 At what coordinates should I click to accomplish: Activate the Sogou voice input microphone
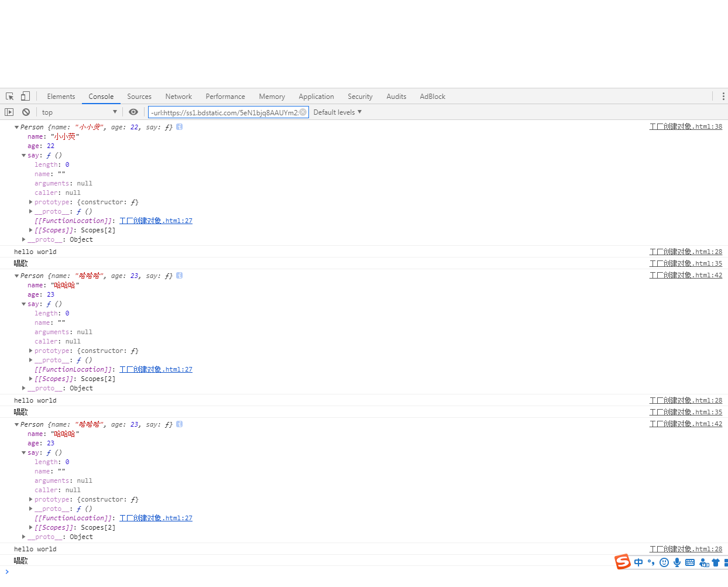tap(677, 562)
